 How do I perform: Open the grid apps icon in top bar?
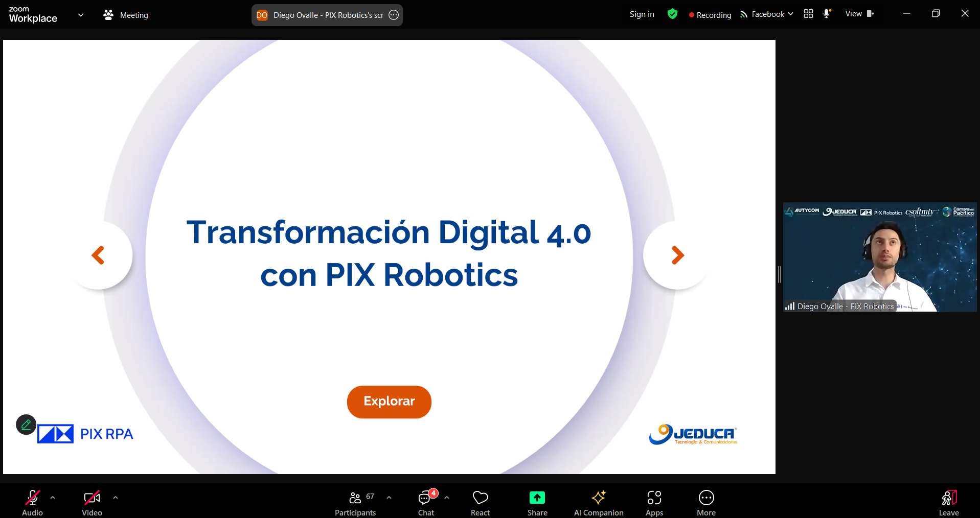pos(808,14)
